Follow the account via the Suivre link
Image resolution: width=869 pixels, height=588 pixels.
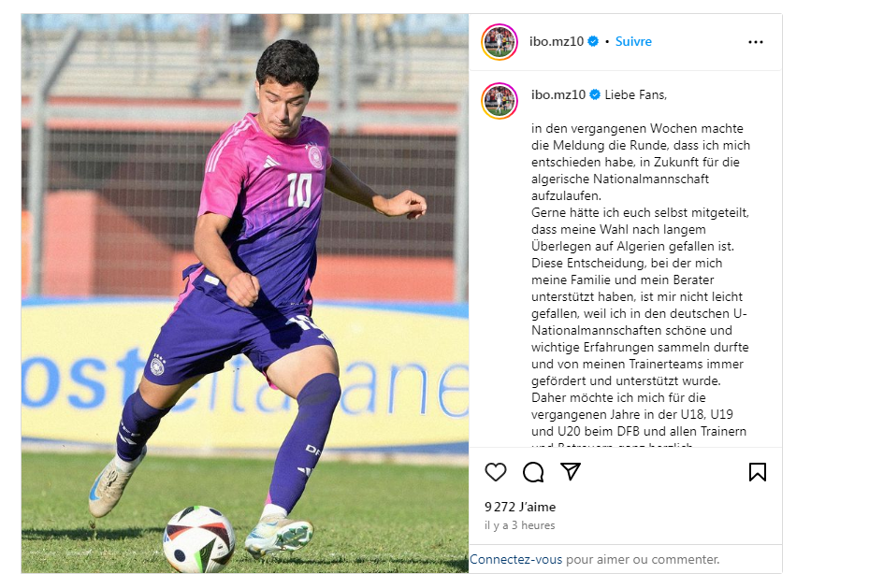pos(633,41)
